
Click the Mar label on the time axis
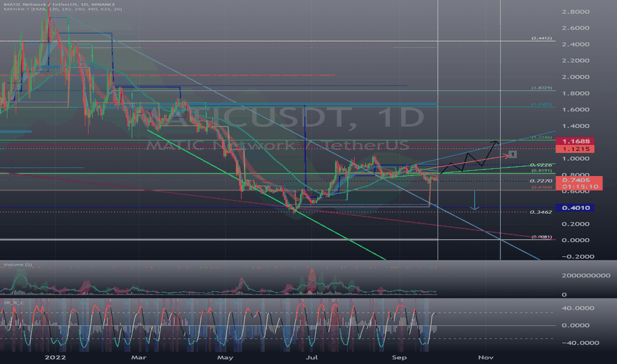coord(138,357)
